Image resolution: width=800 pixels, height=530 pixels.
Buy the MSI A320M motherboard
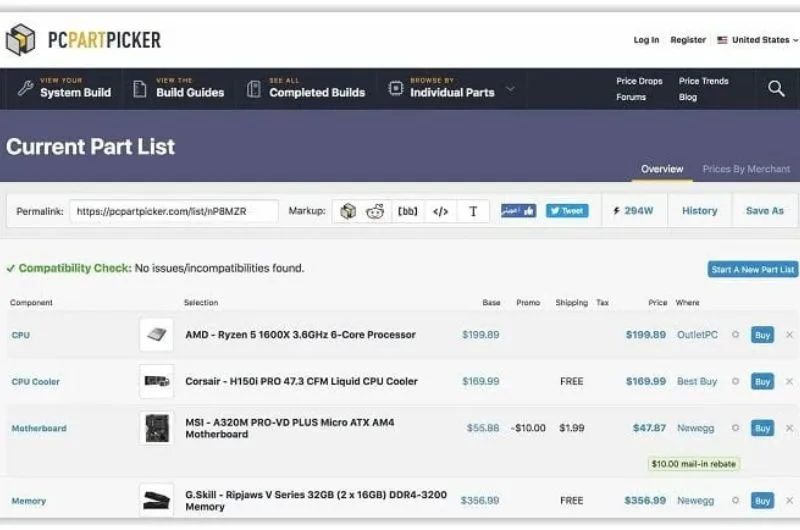762,428
